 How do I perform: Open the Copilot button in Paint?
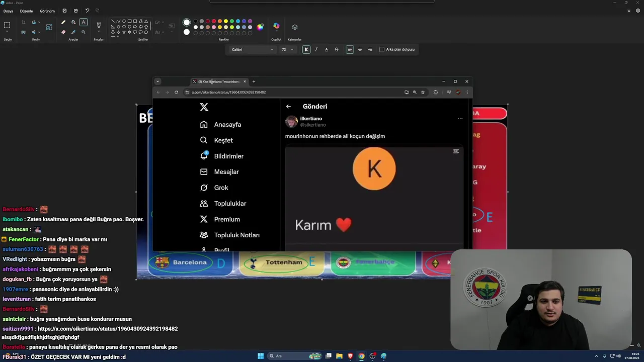tap(276, 26)
